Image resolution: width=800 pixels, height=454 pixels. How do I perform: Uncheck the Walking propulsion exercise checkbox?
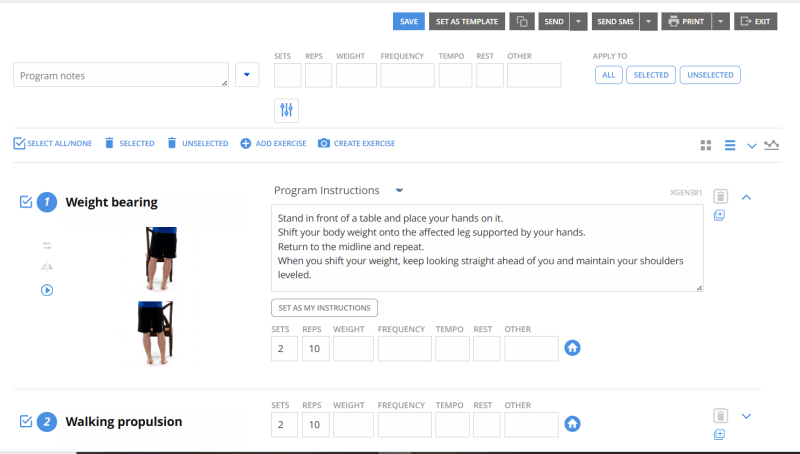(x=26, y=421)
